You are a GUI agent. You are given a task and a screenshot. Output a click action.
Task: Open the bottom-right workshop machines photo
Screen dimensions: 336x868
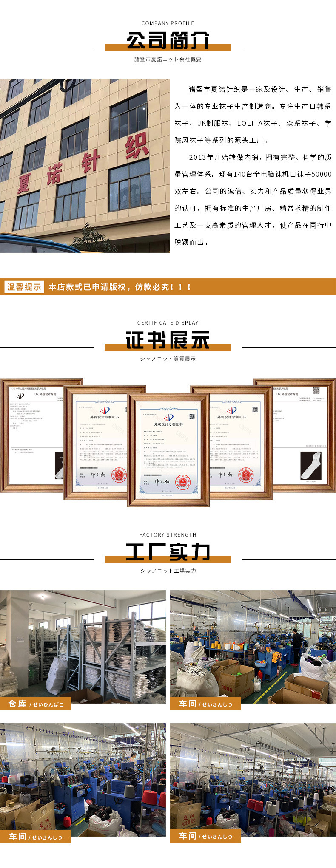coord(253,780)
